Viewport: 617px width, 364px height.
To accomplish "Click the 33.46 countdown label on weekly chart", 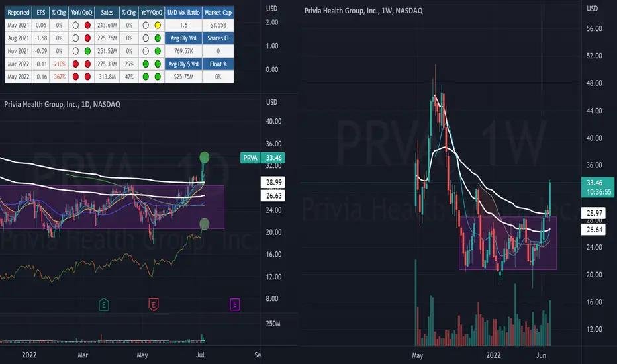I will click(x=598, y=187).
